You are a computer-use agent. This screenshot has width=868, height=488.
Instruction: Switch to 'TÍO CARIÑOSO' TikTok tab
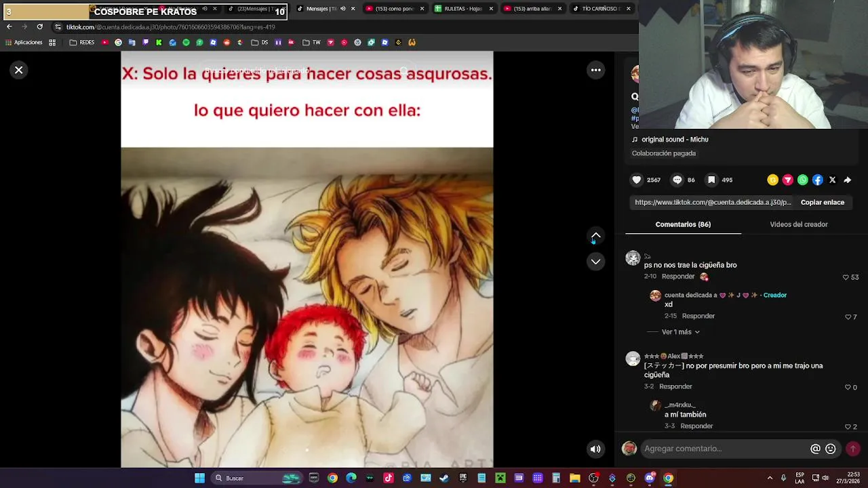601,9
